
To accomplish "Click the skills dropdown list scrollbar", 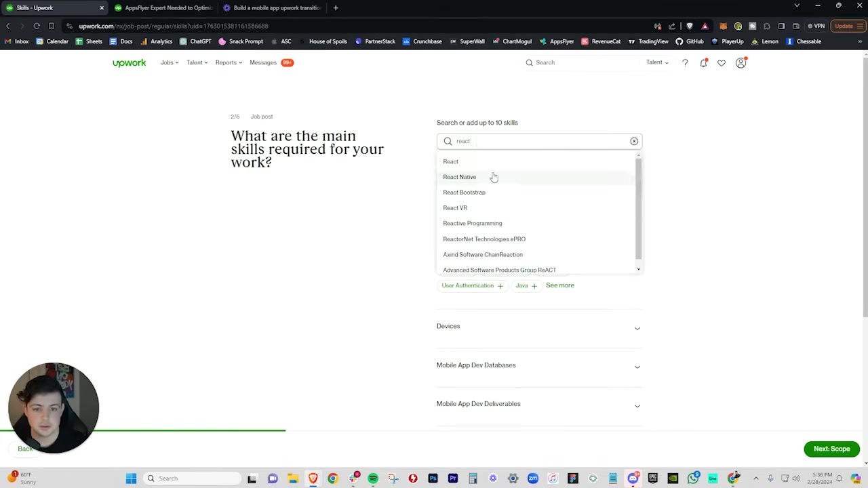I will pos(638,210).
